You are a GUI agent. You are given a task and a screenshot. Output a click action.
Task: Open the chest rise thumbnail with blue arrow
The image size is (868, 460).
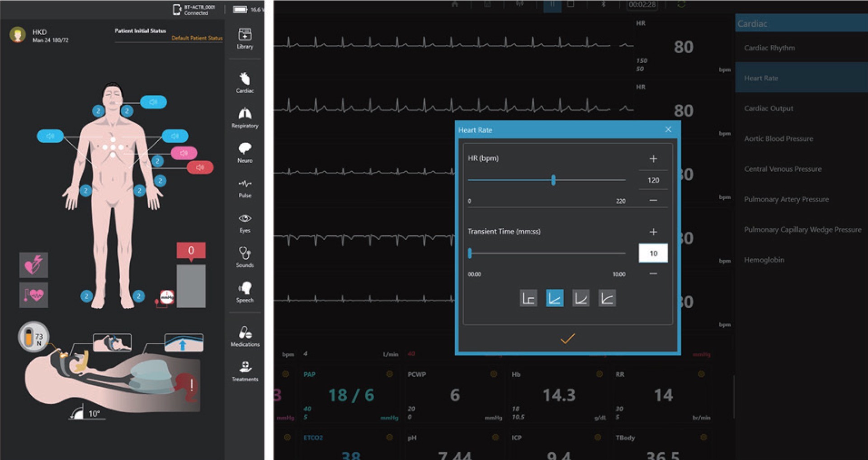(x=184, y=343)
